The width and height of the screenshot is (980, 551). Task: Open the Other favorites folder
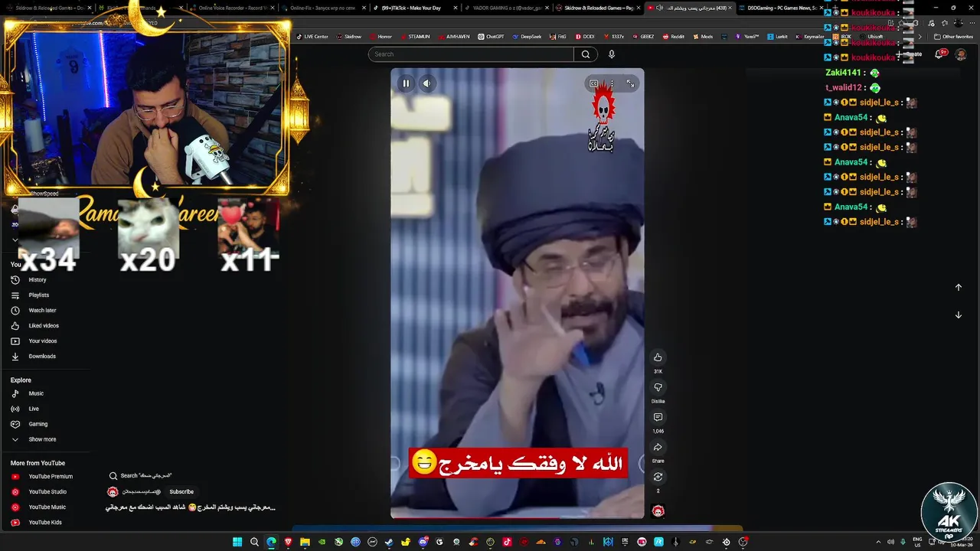pos(954,37)
